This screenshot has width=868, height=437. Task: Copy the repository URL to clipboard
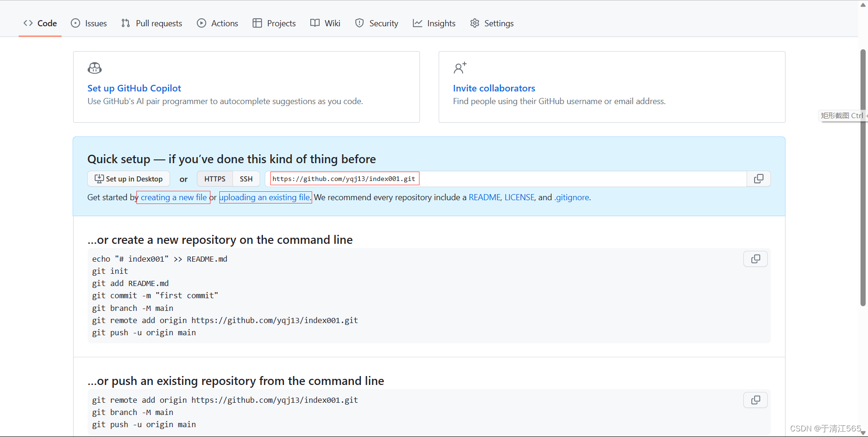(x=759, y=179)
